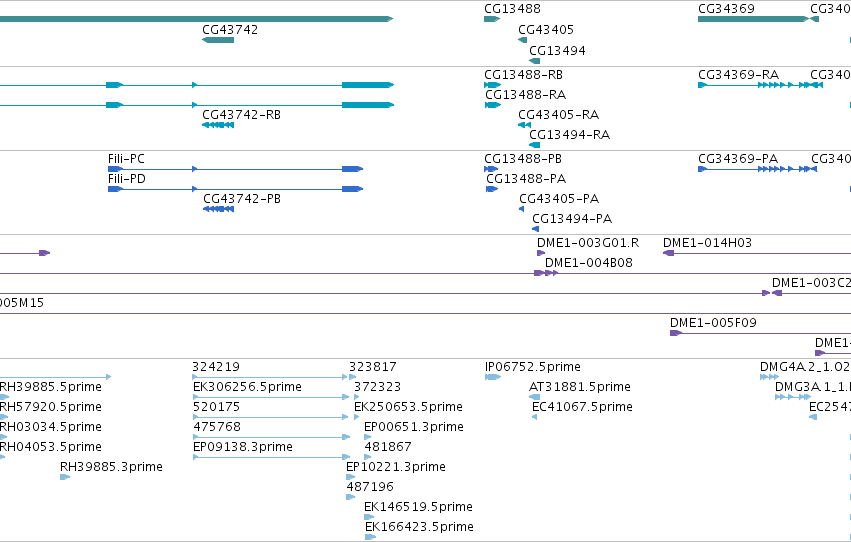Select the CG43742 gene feature
The height and width of the screenshot is (542, 851).
tap(218, 40)
